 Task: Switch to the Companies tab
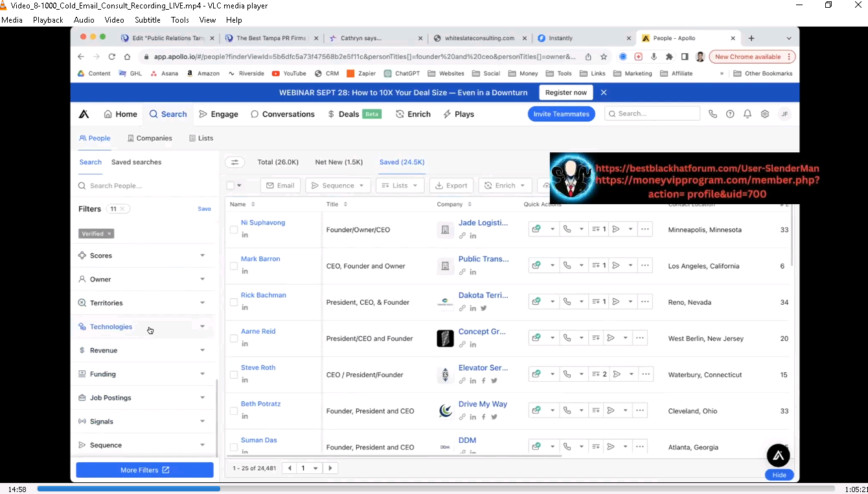tap(150, 138)
